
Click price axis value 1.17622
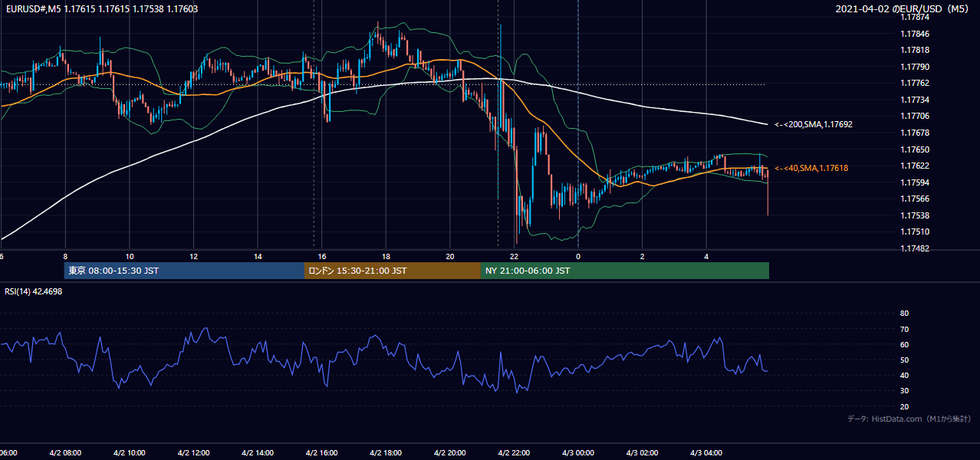pyautogui.click(x=913, y=166)
